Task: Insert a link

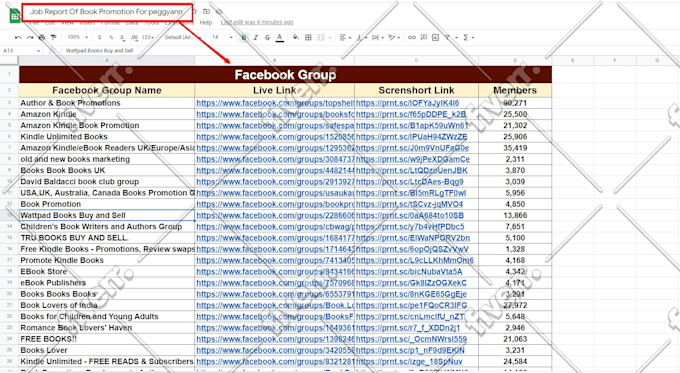Action: pos(412,38)
